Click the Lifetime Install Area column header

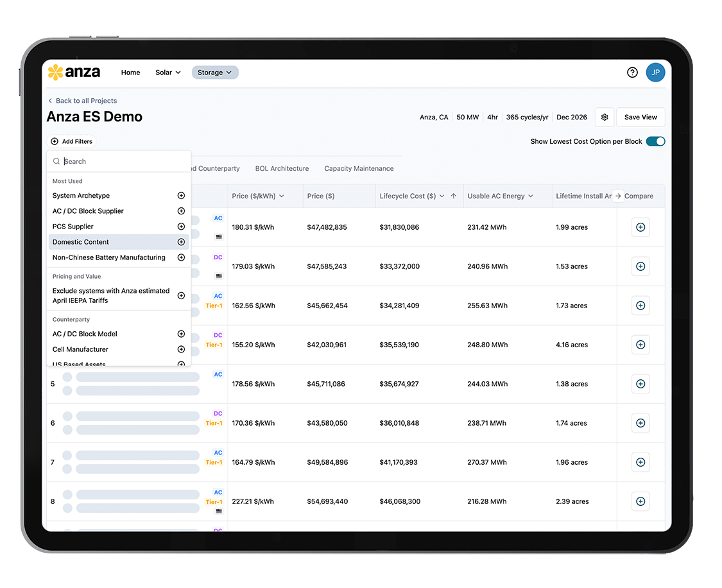point(583,196)
